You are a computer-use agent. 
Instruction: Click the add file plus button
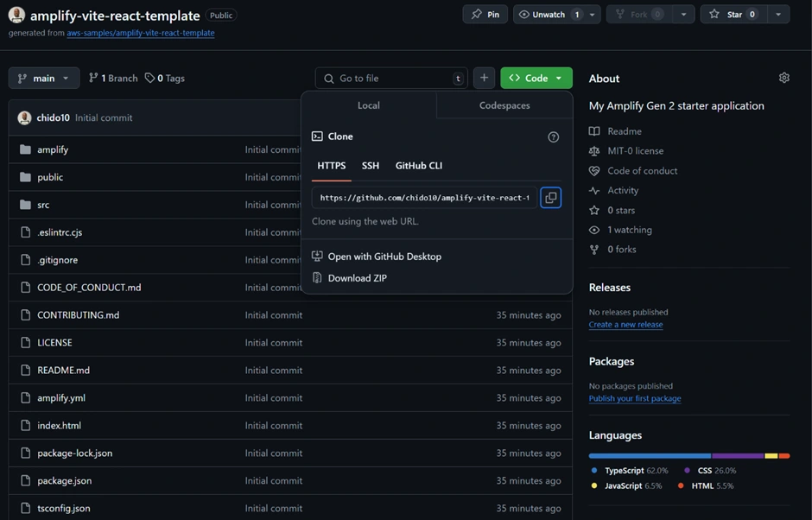point(484,78)
